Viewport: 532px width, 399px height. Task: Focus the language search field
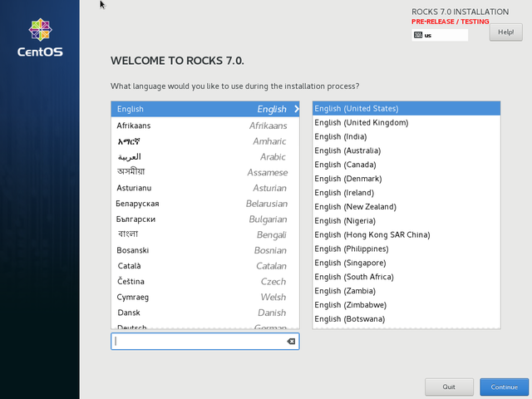tap(205, 342)
